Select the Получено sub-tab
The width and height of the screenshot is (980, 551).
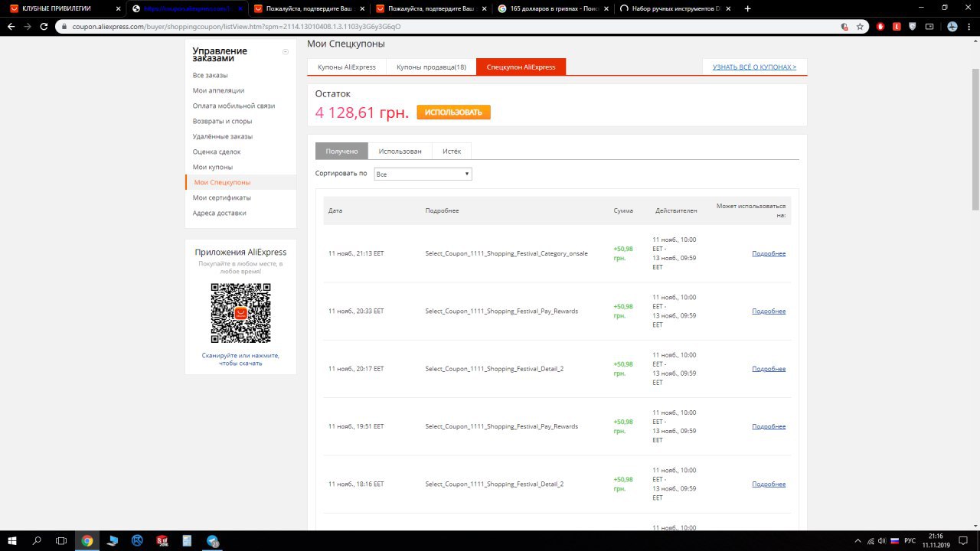point(341,151)
